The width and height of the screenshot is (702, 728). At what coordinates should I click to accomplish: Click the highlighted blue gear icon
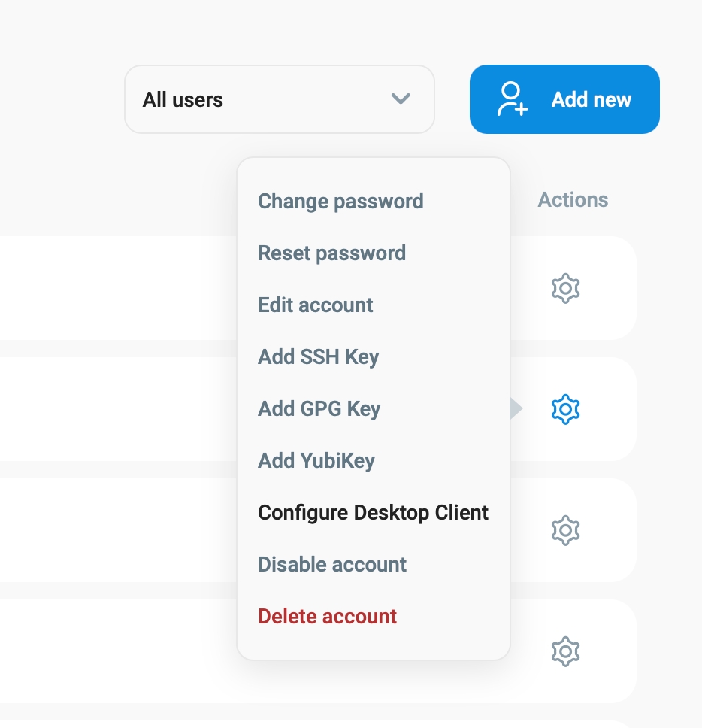(x=565, y=409)
